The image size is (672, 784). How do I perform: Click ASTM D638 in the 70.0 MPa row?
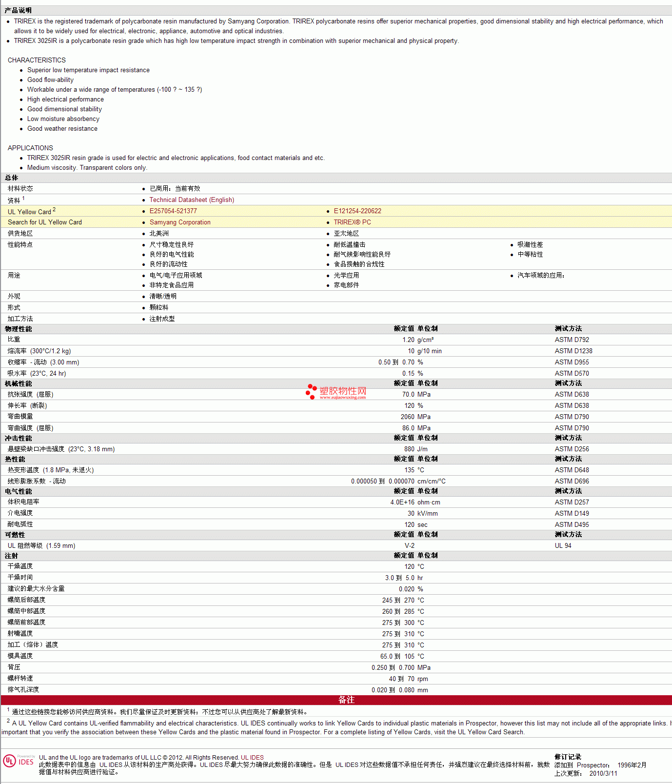point(572,395)
